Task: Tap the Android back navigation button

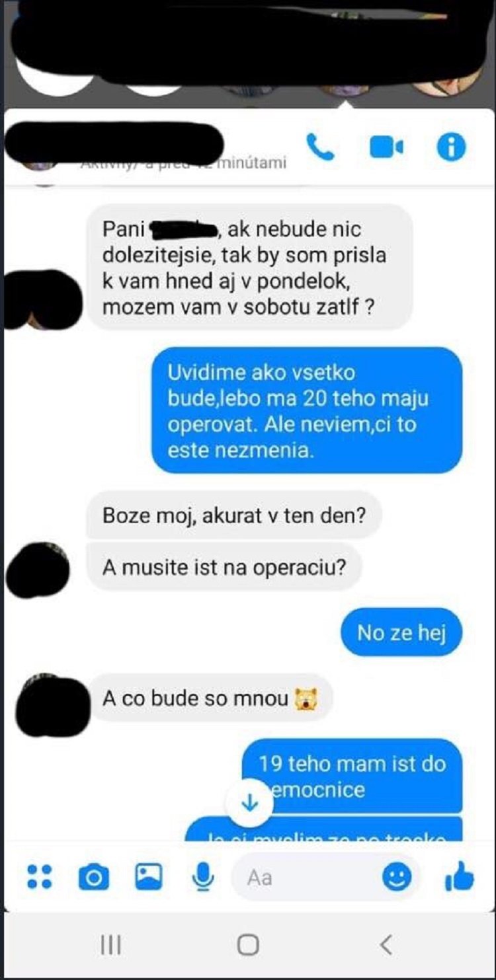Action: pos(387,946)
